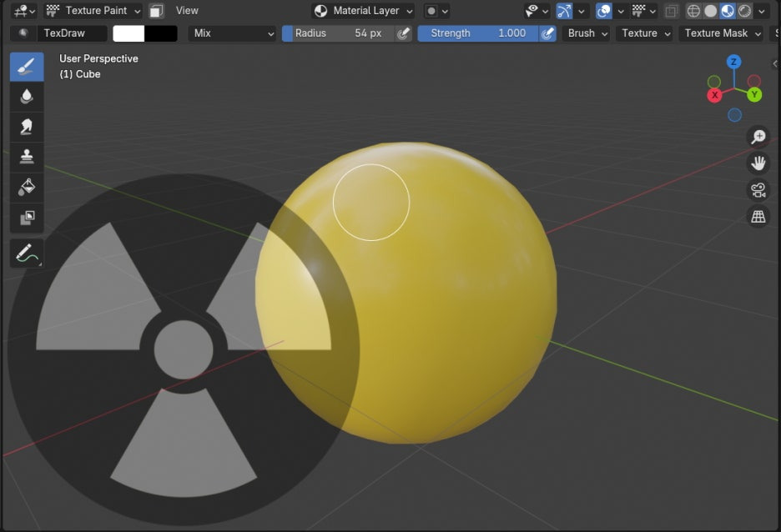Select material preview viewport shading
This screenshot has width=781, height=532.
coord(728,11)
